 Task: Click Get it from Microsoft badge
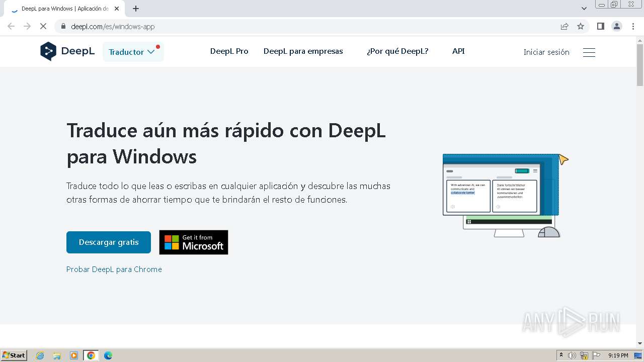click(194, 242)
